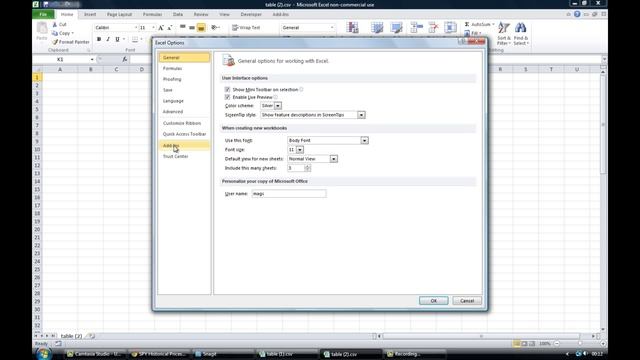
Task: Toggle Underline formatting
Action: pos(117,39)
